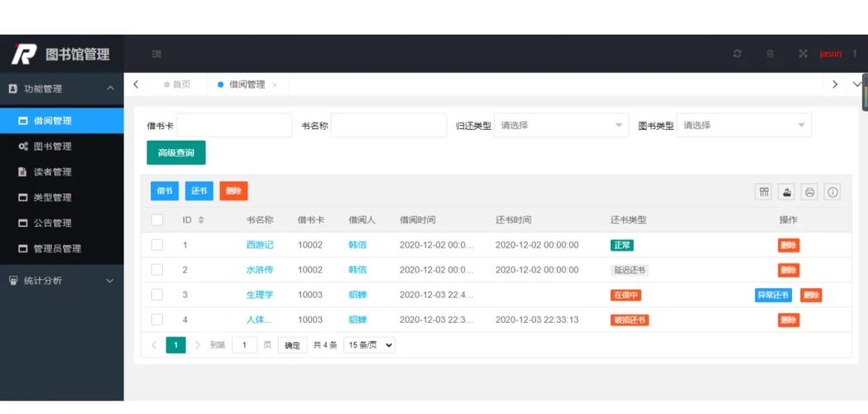Click the refresh icon in top bar
The image size is (868, 414).
click(x=737, y=54)
